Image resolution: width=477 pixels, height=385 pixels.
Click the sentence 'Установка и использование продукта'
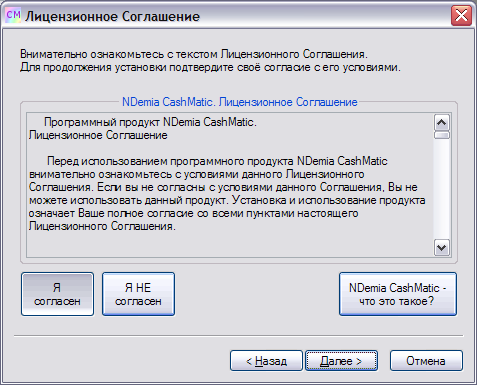pyautogui.click(x=329, y=200)
